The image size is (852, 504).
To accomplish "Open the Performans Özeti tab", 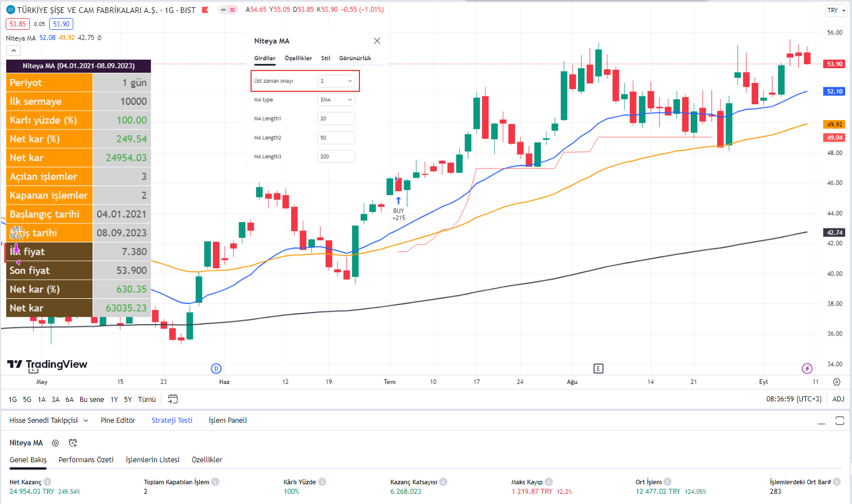I will point(86,460).
